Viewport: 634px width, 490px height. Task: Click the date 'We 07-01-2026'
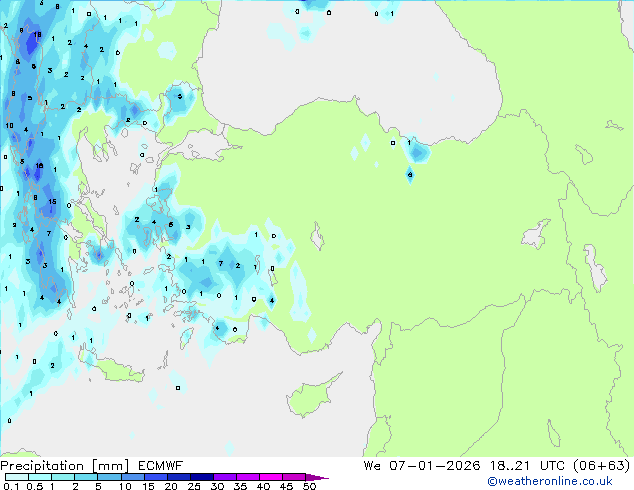click(x=422, y=466)
